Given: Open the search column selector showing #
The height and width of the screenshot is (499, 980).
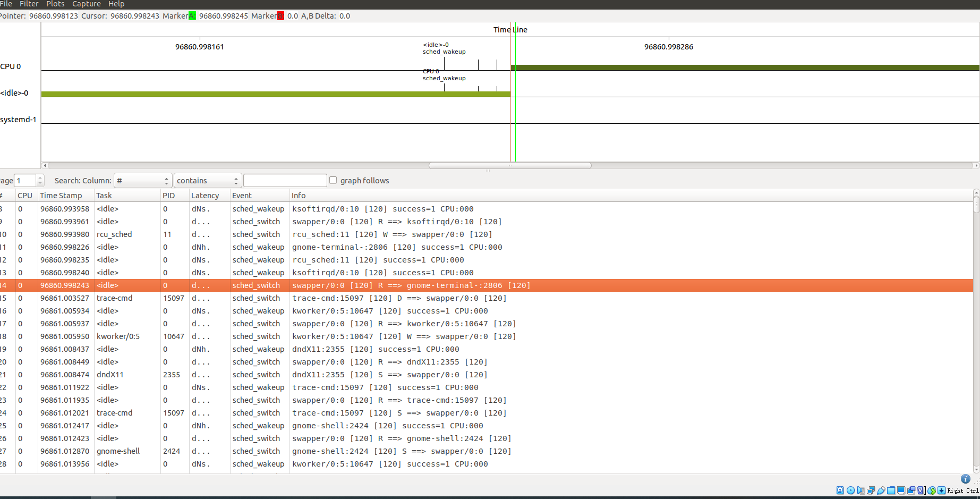Looking at the screenshot, I should pos(142,180).
